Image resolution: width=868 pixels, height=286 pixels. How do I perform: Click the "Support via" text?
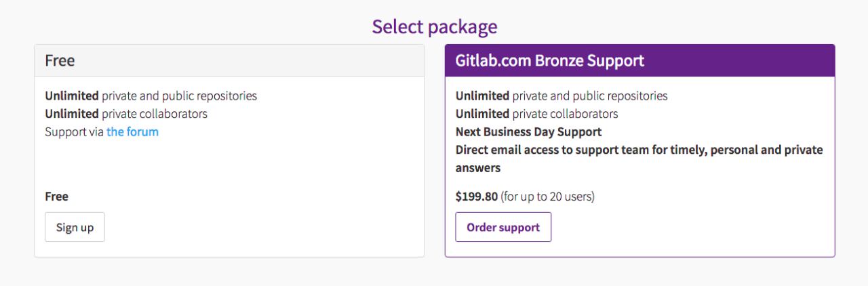75,131
